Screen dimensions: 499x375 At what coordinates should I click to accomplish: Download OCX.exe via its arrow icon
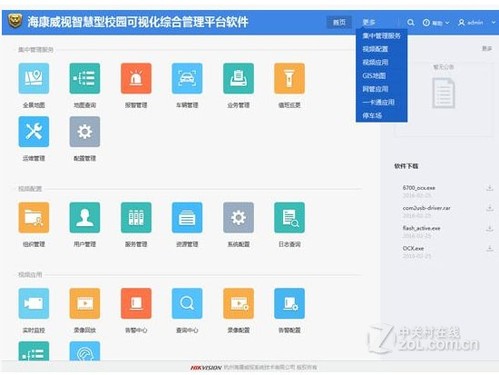pyautogui.click(x=489, y=248)
